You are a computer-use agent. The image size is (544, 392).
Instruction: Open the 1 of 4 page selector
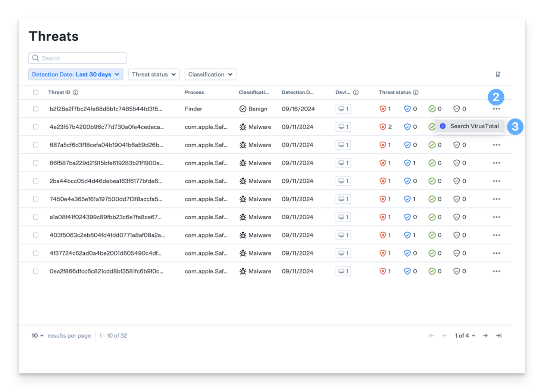click(x=465, y=336)
